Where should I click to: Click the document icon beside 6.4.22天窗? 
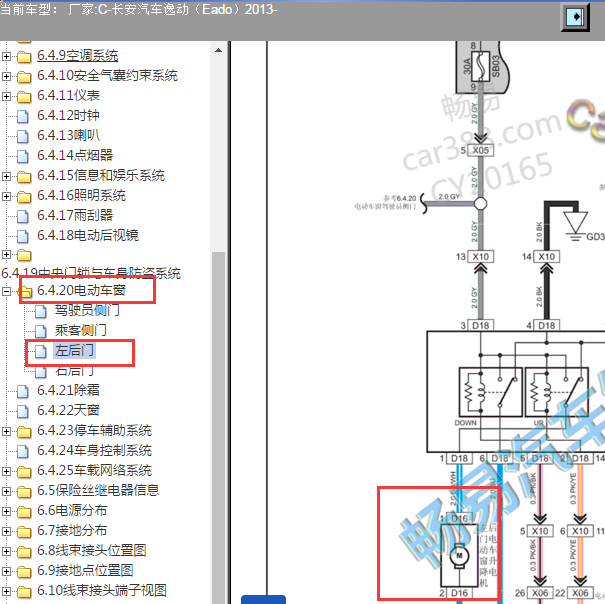pos(23,411)
